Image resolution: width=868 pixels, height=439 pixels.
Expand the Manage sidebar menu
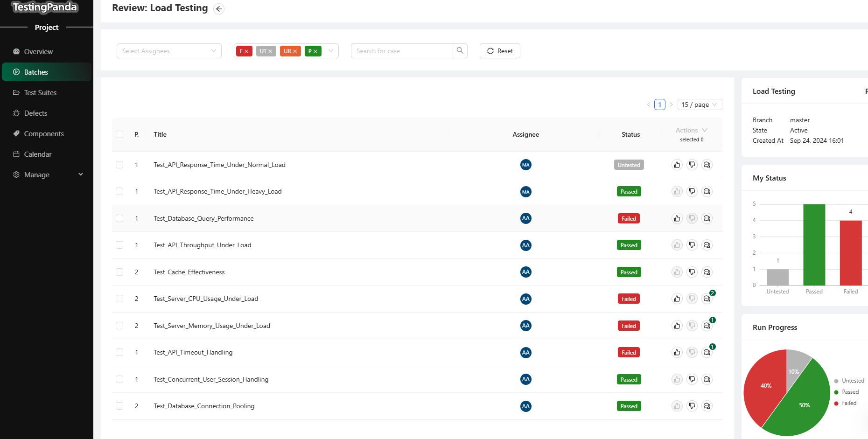click(x=47, y=174)
